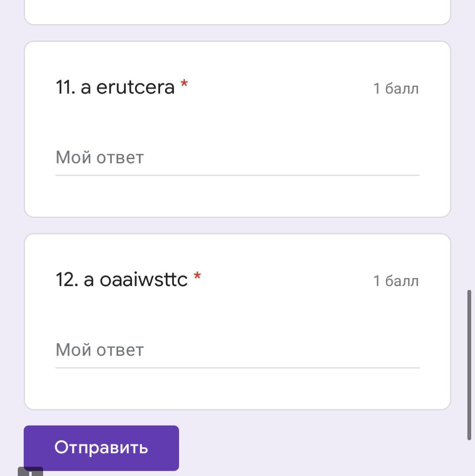This screenshot has height=476, width=475.
Task: Click the word 'erutcera' in question 11
Action: point(135,87)
